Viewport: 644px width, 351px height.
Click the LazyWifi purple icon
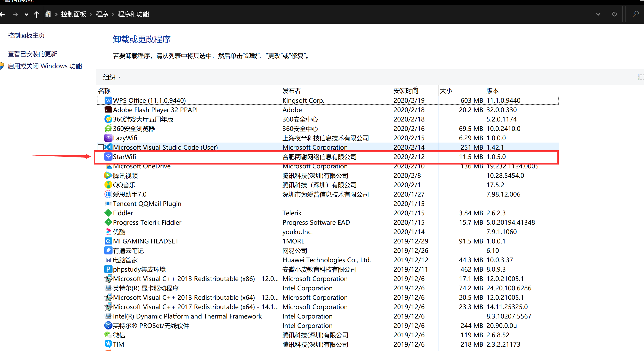click(108, 138)
